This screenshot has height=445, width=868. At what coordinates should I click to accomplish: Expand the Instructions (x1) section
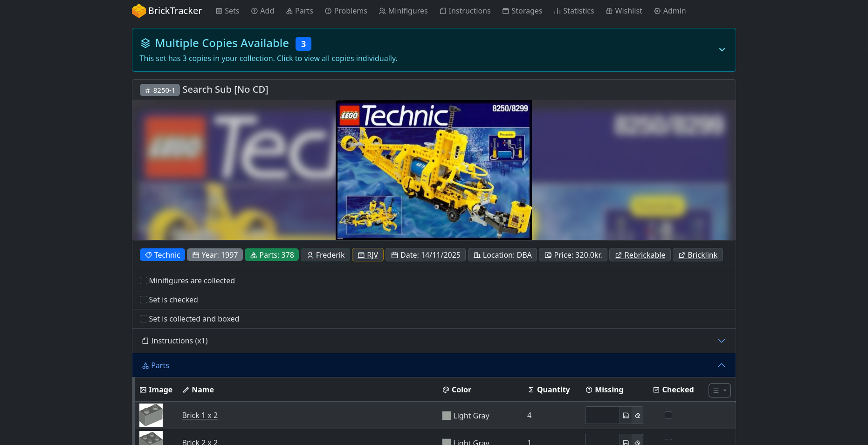point(721,341)
